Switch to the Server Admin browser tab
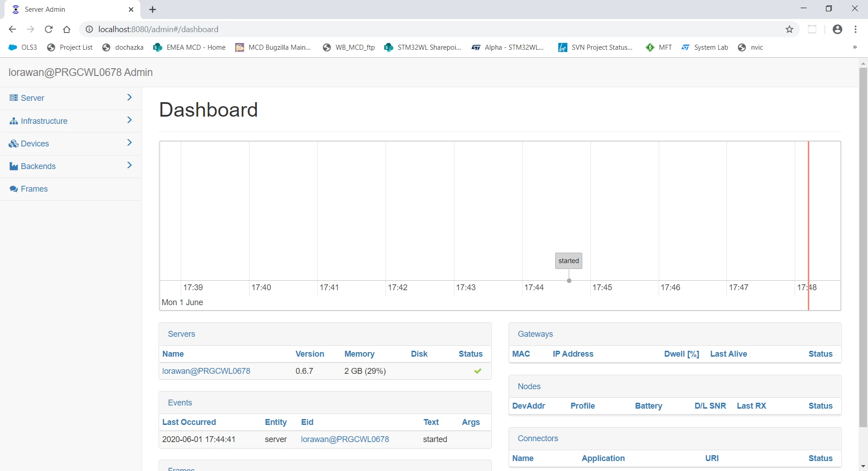This screenshot has height=471, width=868. point(72,9)
